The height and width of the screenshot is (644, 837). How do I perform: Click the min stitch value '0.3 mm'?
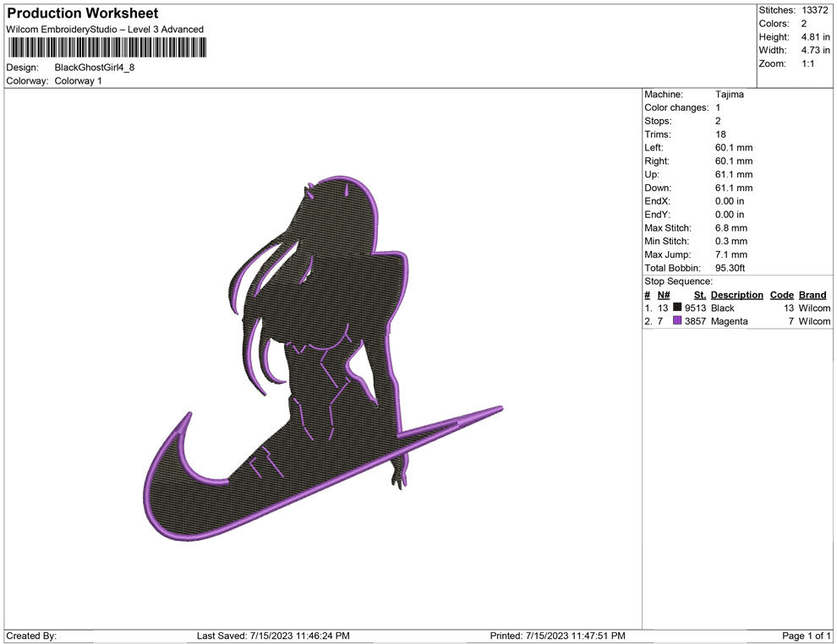731,241
